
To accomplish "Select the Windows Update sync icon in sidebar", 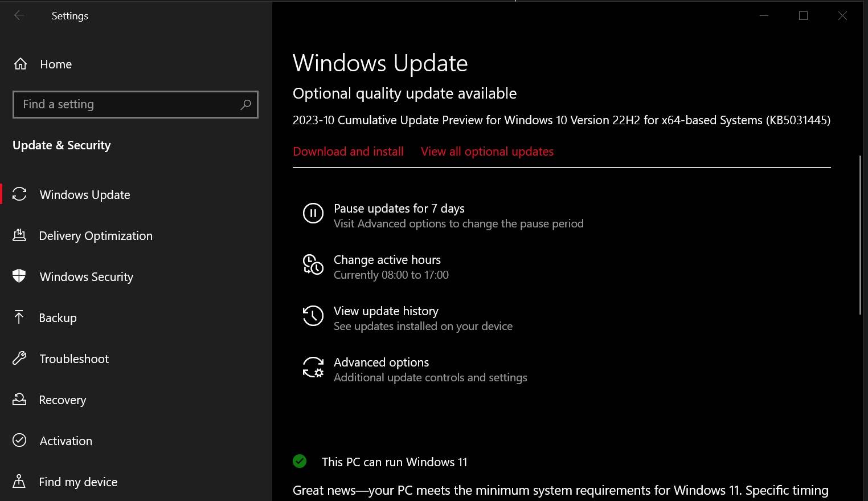I will 20,194.
